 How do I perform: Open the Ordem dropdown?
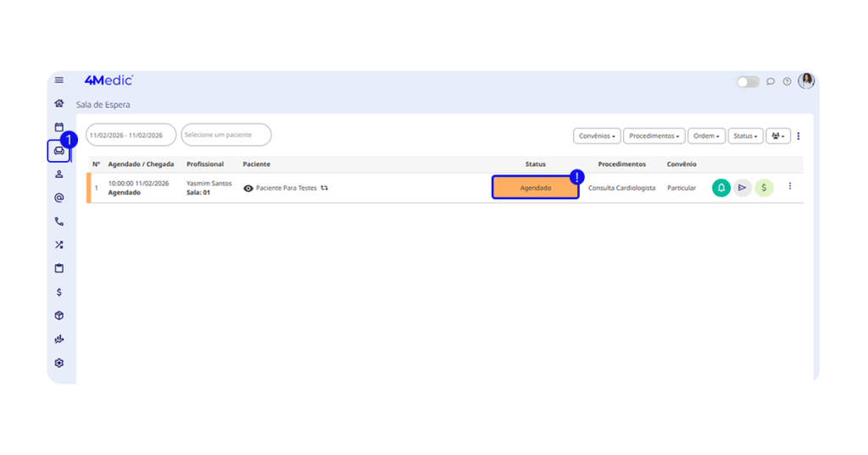(706, 136)
